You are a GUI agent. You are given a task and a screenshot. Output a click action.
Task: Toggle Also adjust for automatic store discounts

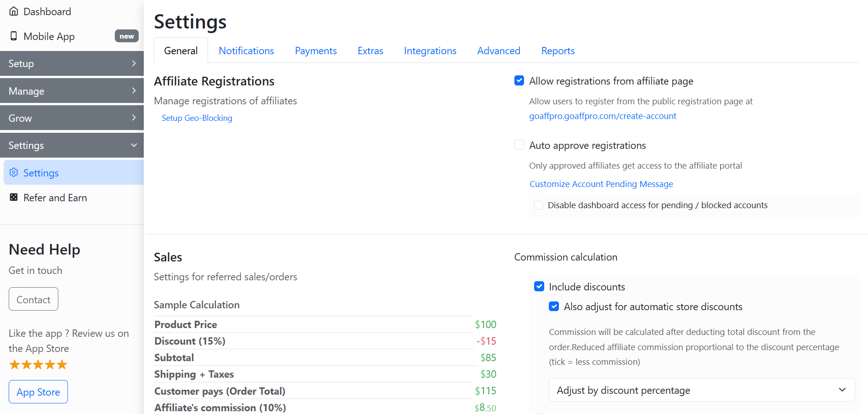tap(554, 306)
